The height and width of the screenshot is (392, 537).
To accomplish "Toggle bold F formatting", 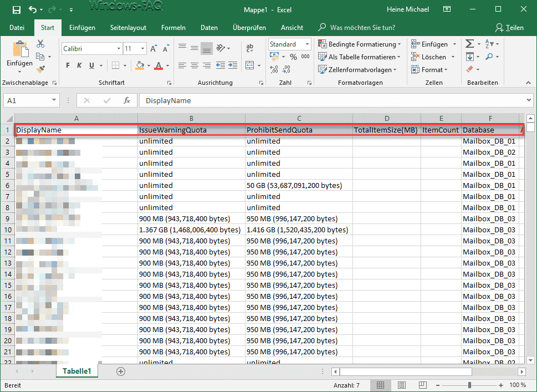I will (68, 65).
